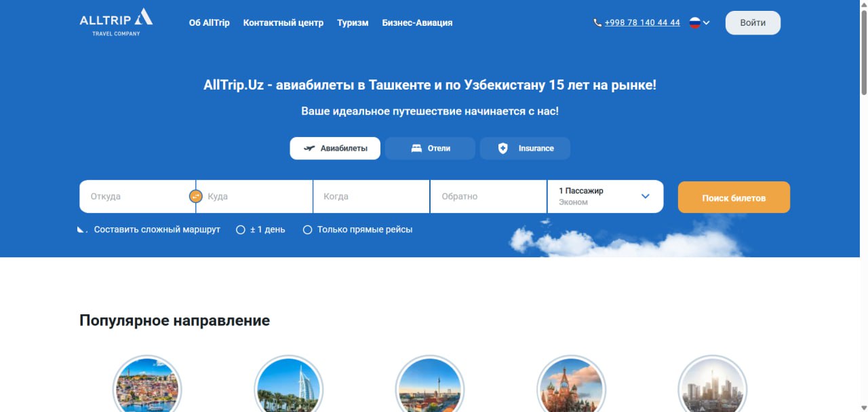The image size is (868, 412).
Task: Click the swap origin and destination icon
Action: click(x=196, y=196)
